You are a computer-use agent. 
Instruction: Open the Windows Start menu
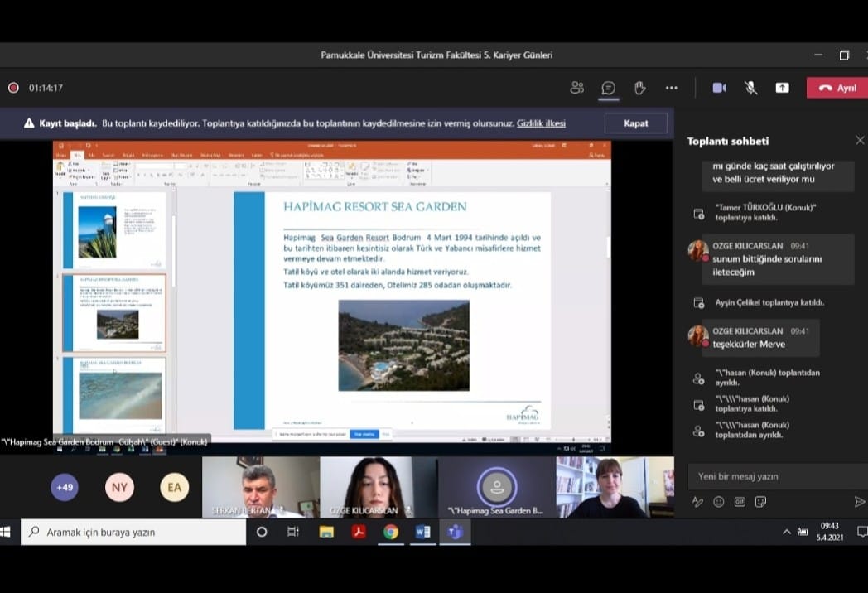(6, 532)
